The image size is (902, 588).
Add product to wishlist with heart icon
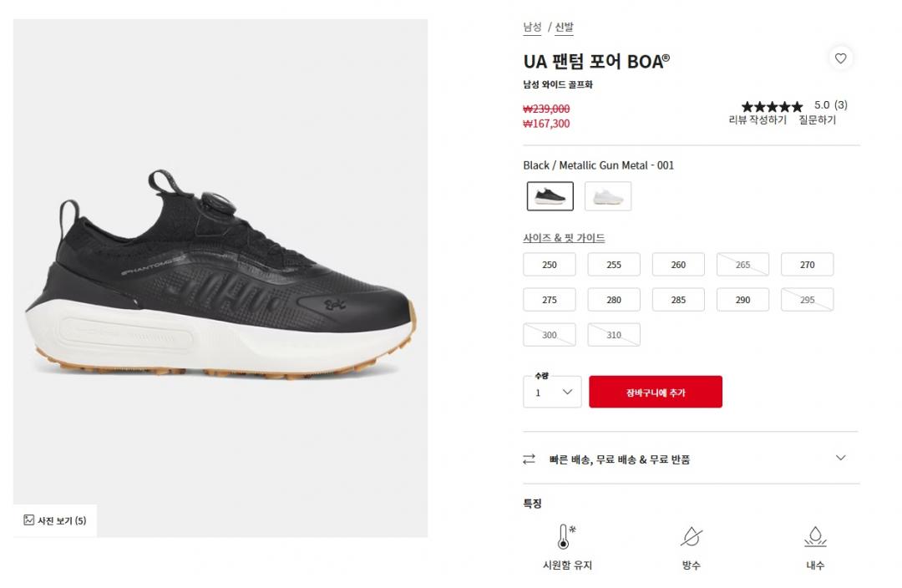[840, 58]
